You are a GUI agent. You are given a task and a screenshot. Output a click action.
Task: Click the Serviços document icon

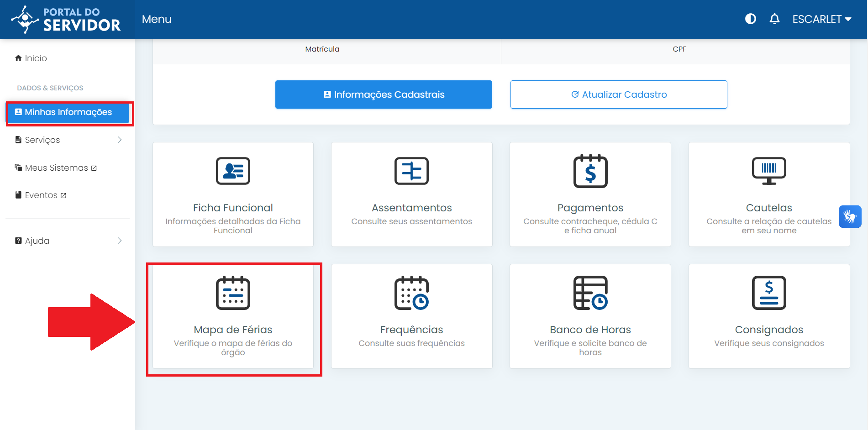point(18,140)
